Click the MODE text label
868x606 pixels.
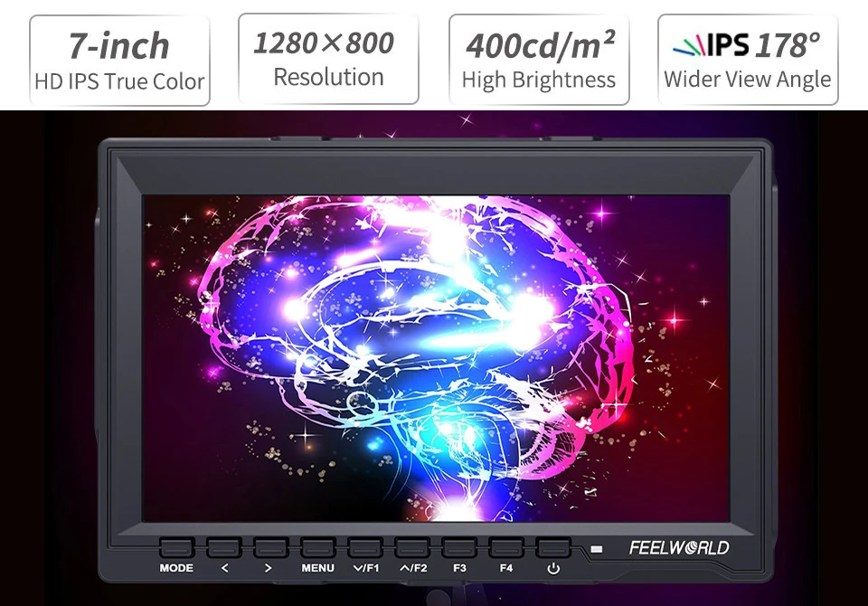point(176,568)
